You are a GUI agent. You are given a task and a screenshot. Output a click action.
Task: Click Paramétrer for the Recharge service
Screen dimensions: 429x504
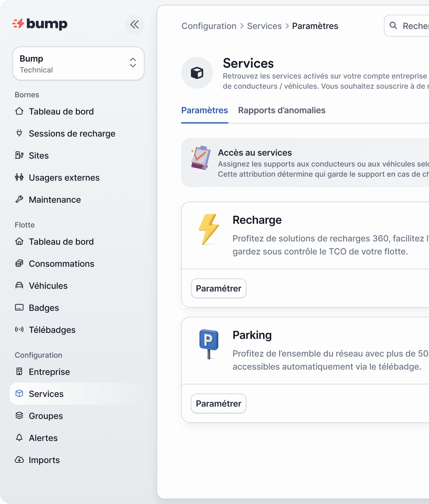[x=218, y=289]
